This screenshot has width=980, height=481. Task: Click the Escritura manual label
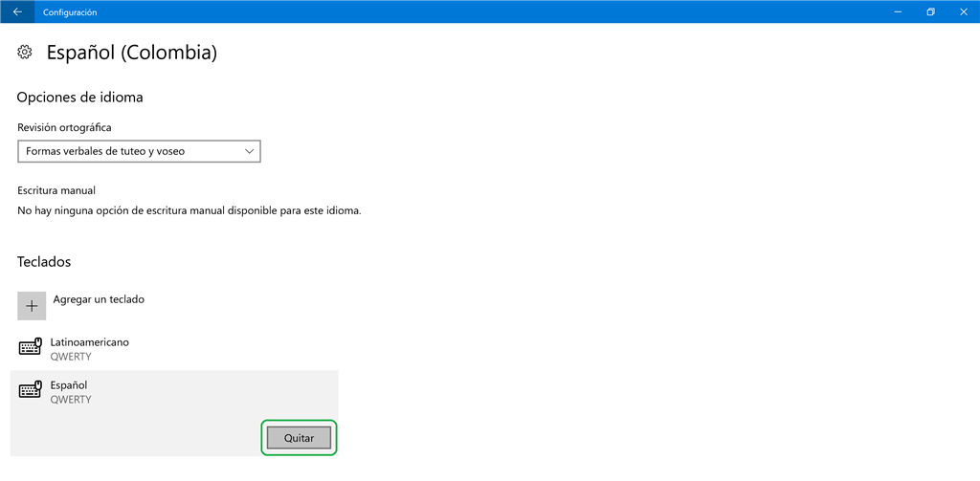tap(56, 190)
